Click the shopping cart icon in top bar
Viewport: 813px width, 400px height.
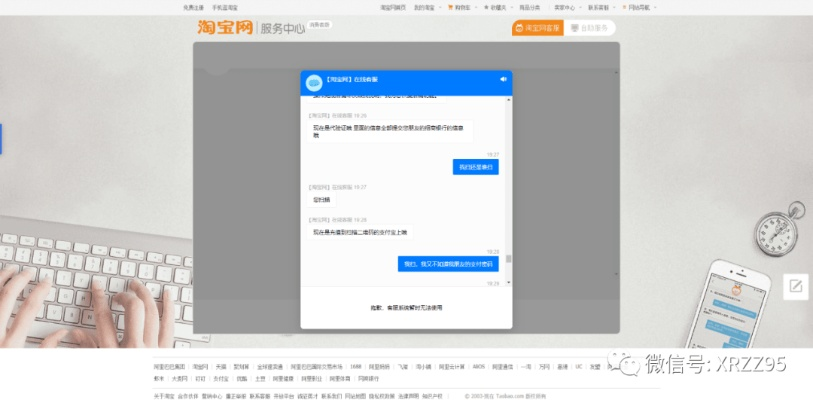(451, 8)
